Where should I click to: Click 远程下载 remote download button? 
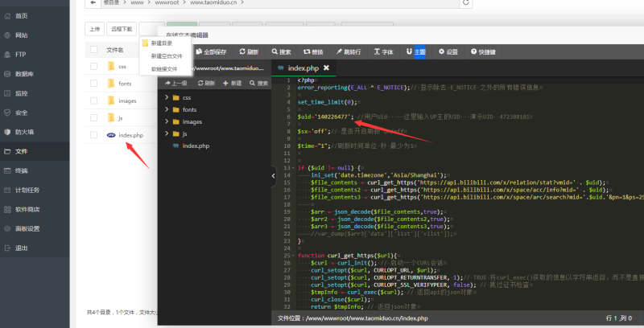(122, 29)
